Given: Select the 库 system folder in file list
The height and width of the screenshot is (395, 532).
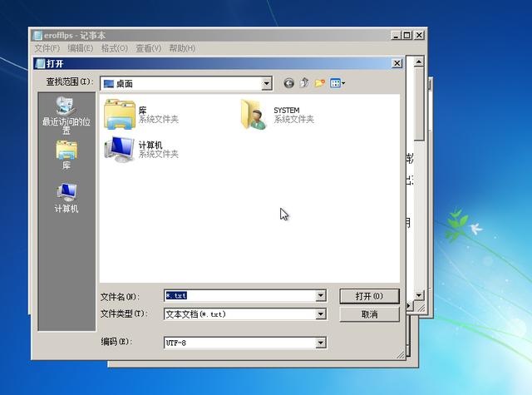Looking at the screenshot, I should pos(141,115).
